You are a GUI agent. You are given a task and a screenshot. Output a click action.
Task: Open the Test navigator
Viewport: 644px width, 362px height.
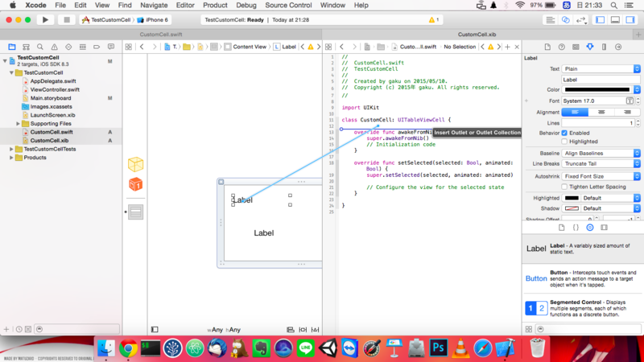tap(68, 47)
